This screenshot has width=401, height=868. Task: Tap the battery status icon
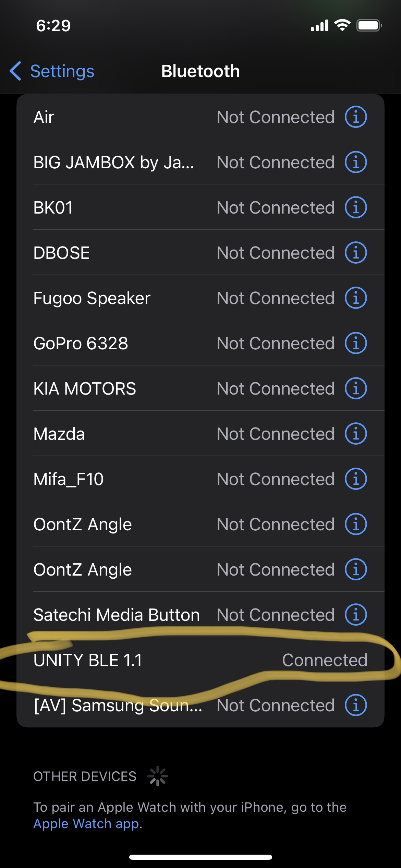[369, 26]
